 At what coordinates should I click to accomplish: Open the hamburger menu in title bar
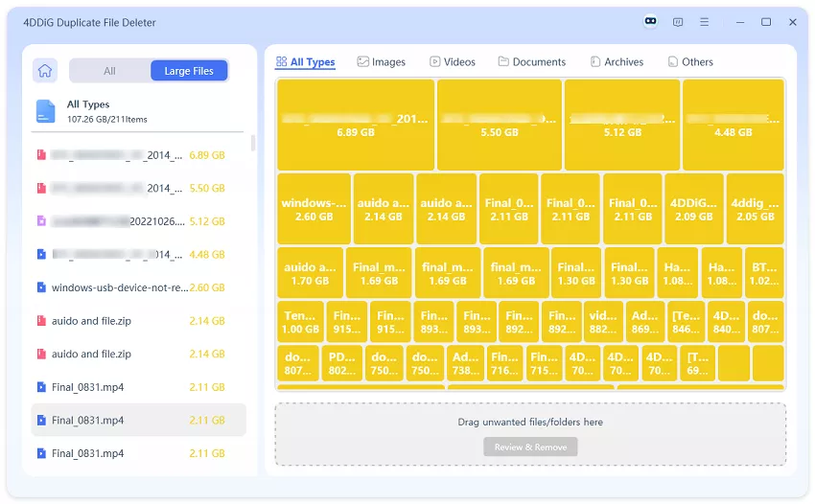click(x=705, y=22)
